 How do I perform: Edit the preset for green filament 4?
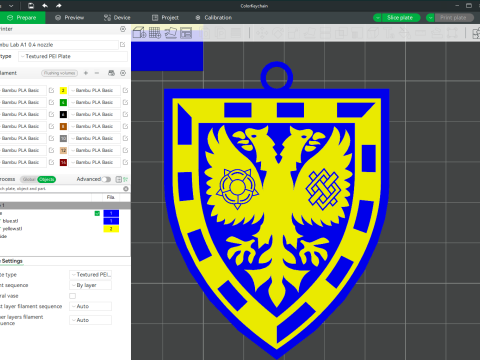coord(125,102)
